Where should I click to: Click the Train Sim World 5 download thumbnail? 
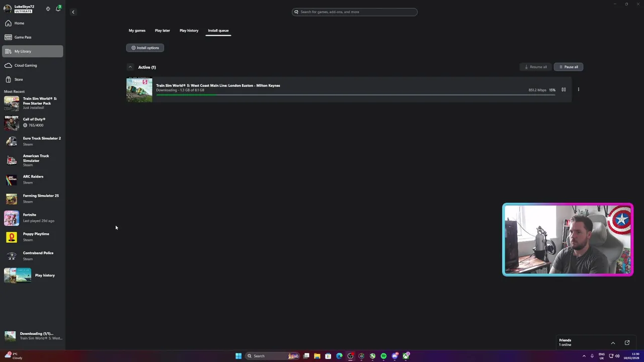click(139, 90)
